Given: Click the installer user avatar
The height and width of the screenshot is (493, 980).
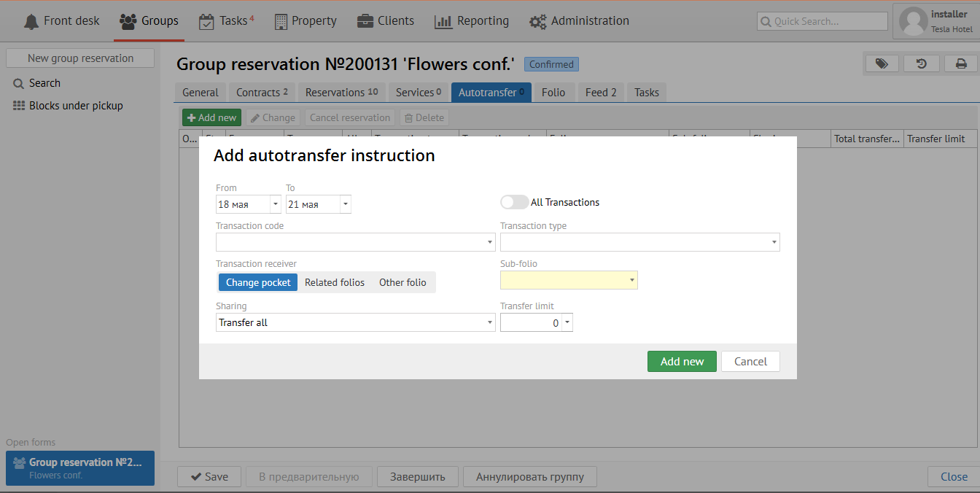Looking at the screenshot, I should (913, 21).
